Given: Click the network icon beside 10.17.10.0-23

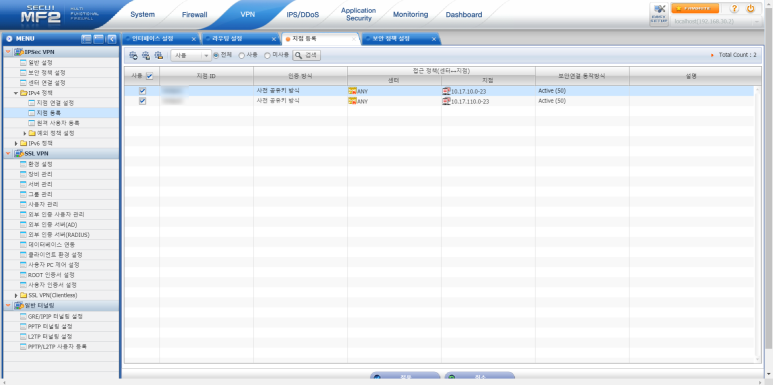Looking at the screenshot, I should [446, 91].
